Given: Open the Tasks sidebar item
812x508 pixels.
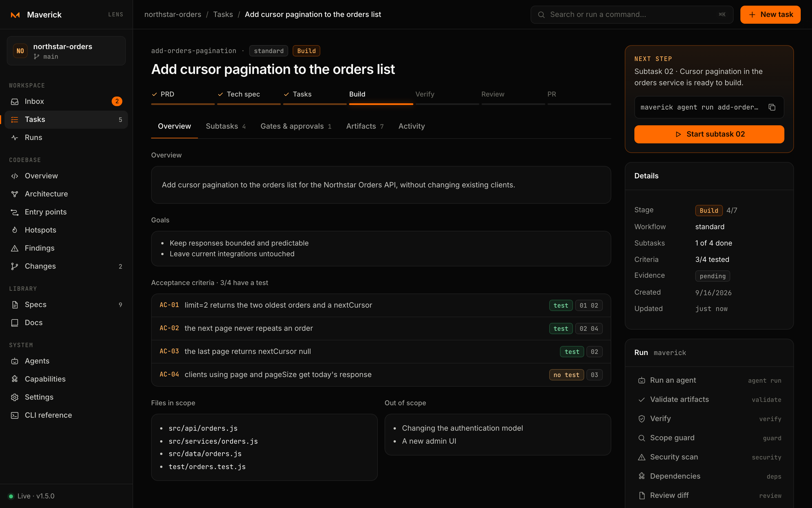Looking at the screenshot, I should coord(66,120).
